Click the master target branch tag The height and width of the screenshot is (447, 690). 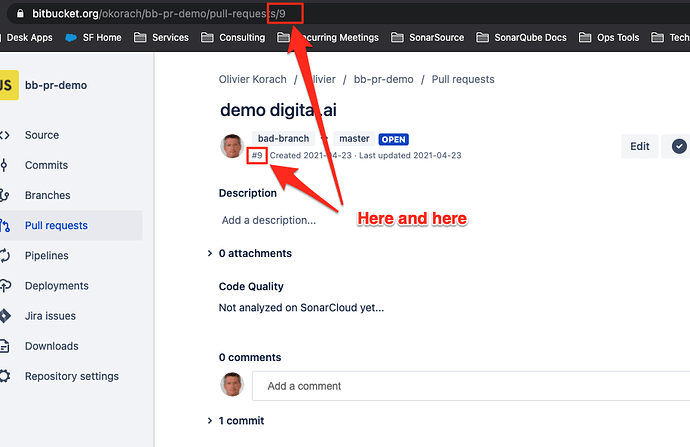coord(354,139)
